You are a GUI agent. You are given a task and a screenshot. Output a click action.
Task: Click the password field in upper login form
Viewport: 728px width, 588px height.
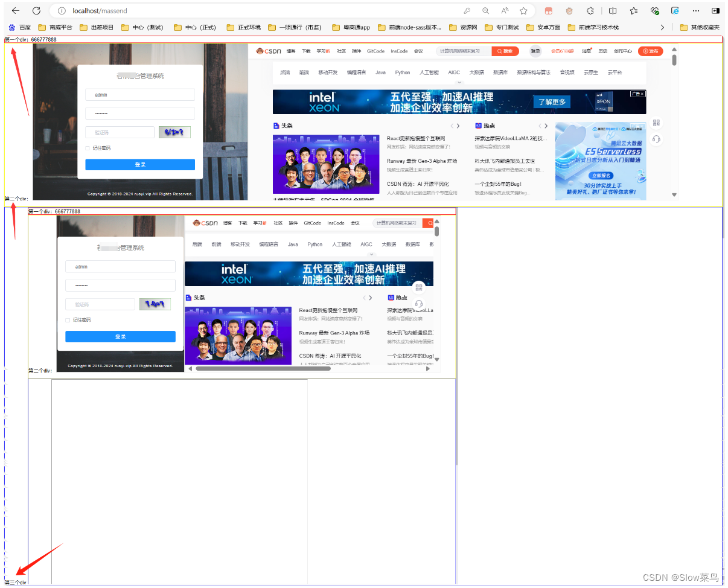(x=140, y=113)
